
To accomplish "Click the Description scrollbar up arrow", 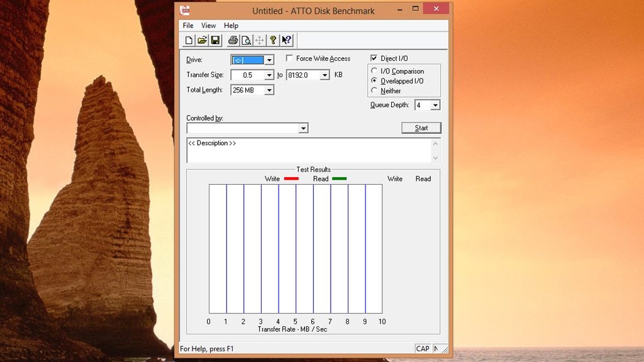I will (x=435, y=144).
